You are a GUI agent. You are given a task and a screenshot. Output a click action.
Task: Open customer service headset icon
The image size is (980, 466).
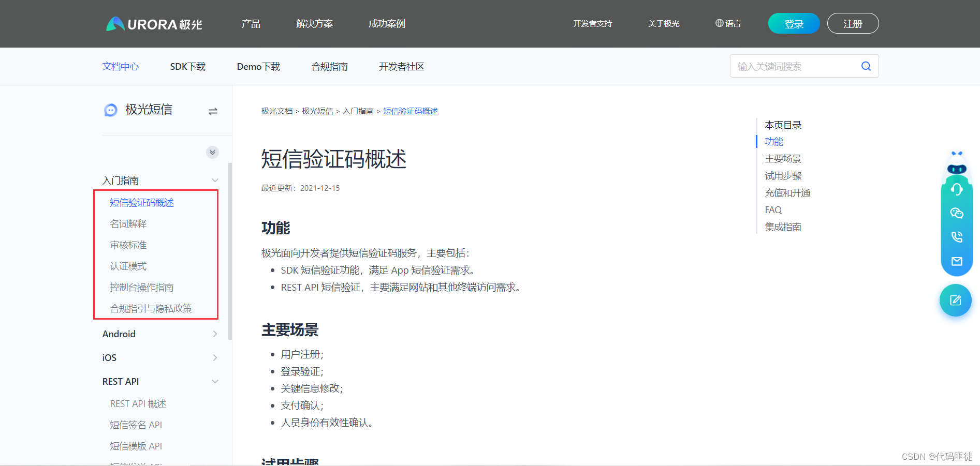(956, 189)
